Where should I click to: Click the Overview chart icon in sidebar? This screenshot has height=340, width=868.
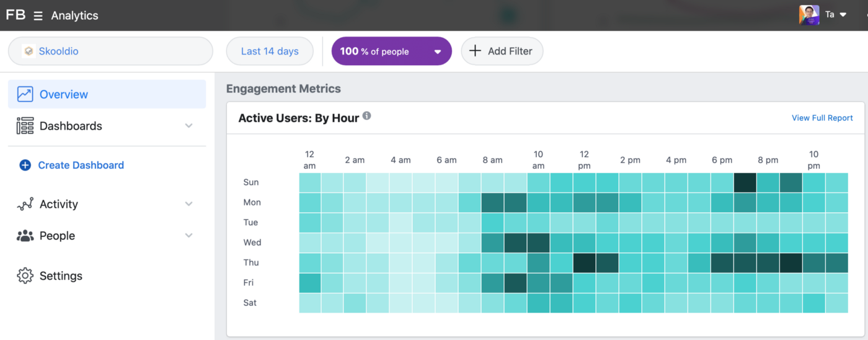point(25,94)
